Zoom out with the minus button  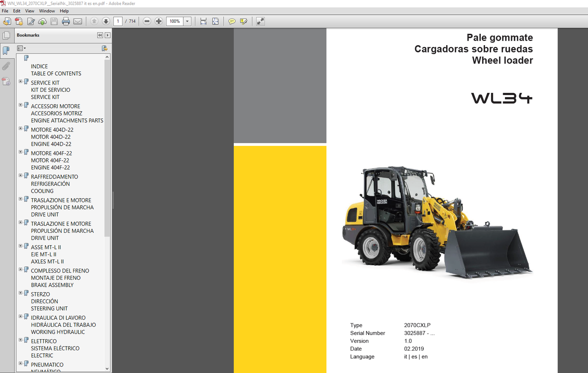(147, 21)
